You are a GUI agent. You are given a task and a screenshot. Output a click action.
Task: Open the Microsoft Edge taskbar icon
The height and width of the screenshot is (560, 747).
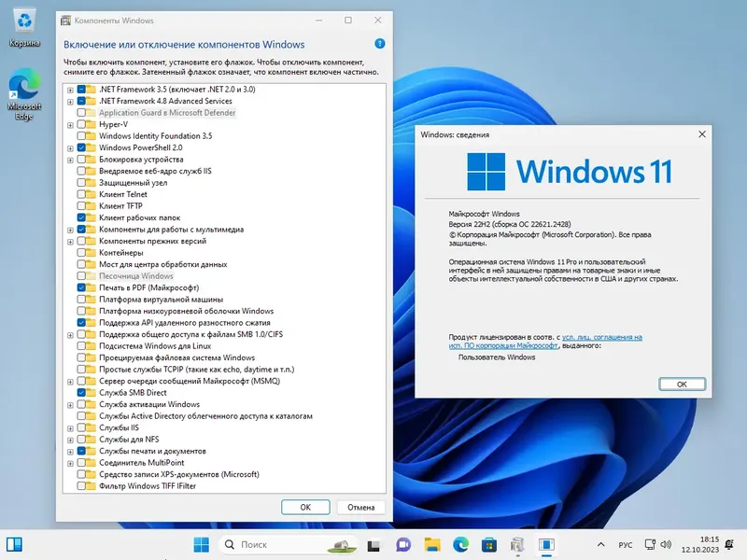pyautogui.click(x=462, y=544)
